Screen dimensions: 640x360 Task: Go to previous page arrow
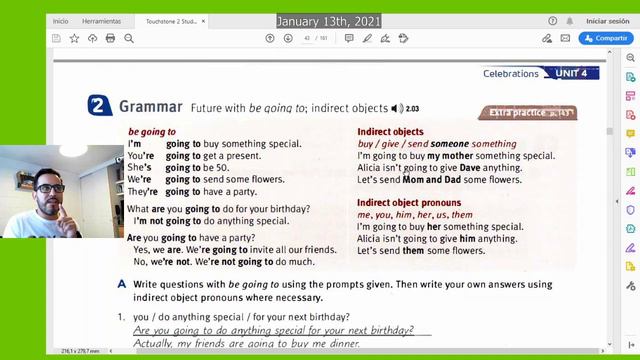pyautogui.click(x=270, y=38)
